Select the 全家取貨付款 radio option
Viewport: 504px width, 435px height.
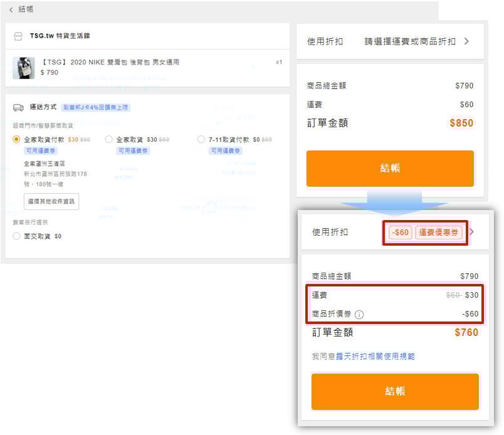[17, 139]
